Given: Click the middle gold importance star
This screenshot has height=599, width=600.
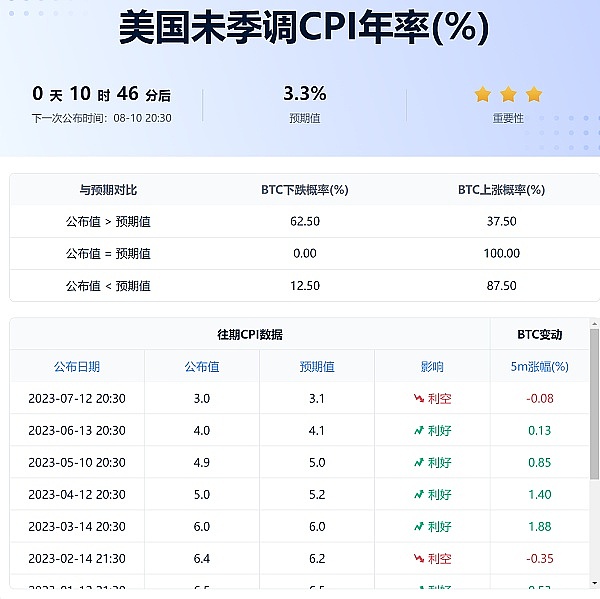Looking at the screenshot, I should [x=508, y=94].
